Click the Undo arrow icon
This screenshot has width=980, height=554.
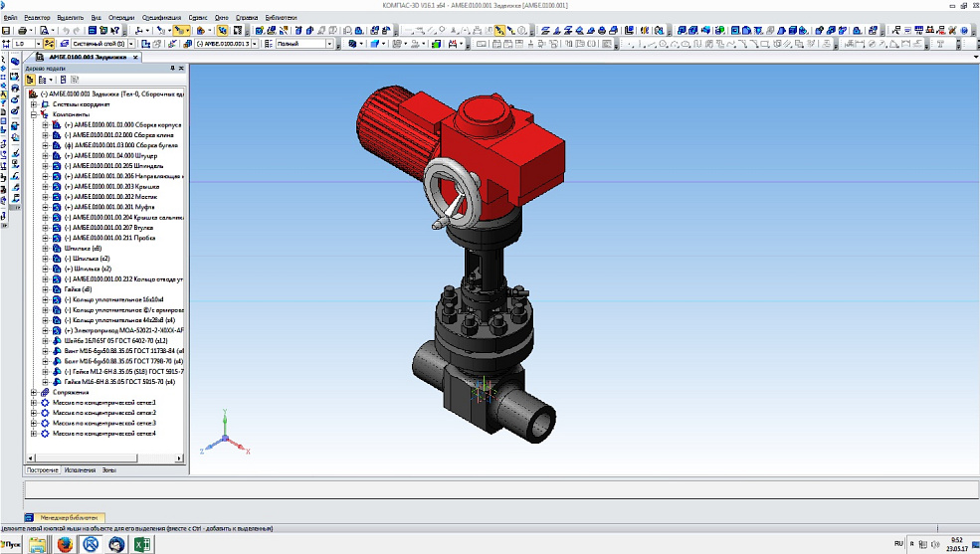coord(66,31)
